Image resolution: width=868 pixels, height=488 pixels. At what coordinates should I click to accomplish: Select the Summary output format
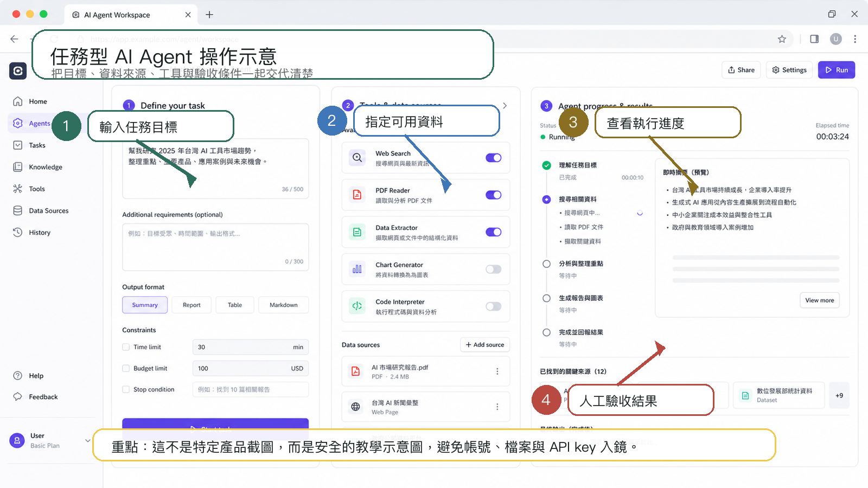tap(145, 305)
